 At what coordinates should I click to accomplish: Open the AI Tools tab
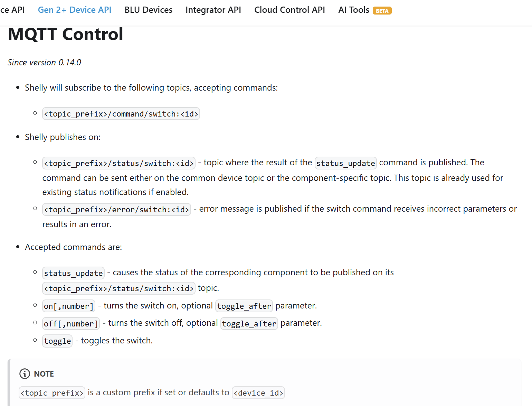354,10
